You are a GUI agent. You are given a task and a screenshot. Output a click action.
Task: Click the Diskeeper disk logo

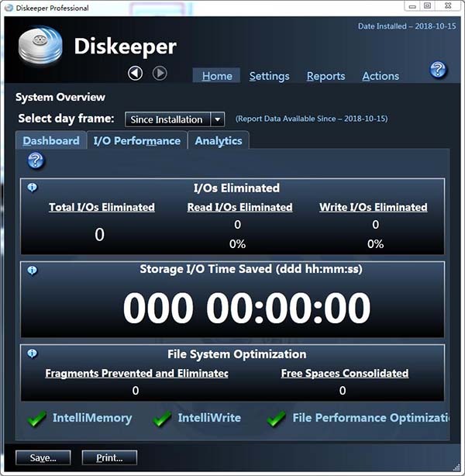(x=40, y=46)
